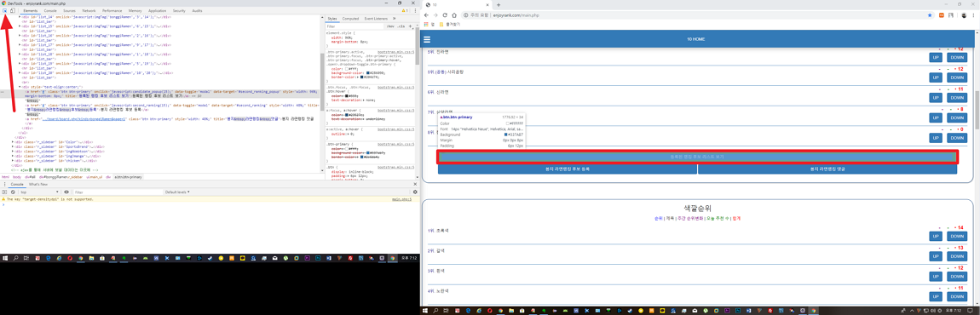The image size is (980, 315).
Task: Open the background-color #286090 swatch
Action: (x=368, y=73)
